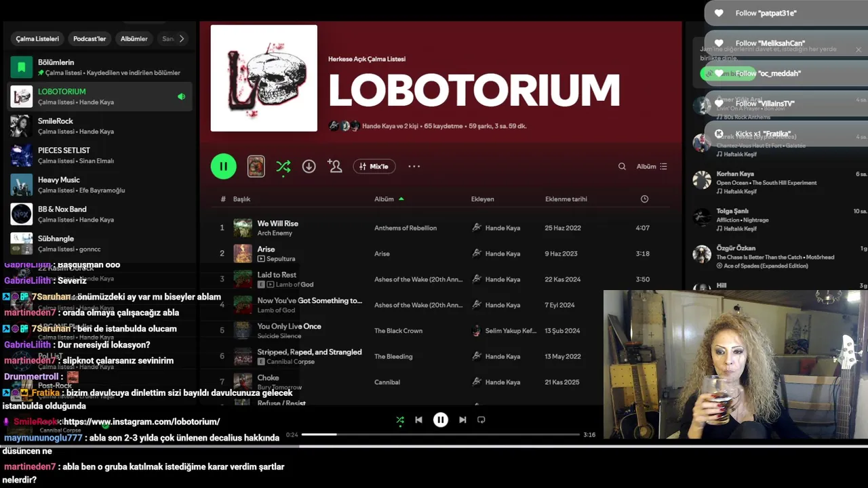The image size is (868, 488).
Task: Toggle shuffle next to the playlist cover
Action: [x=283, y=166]
